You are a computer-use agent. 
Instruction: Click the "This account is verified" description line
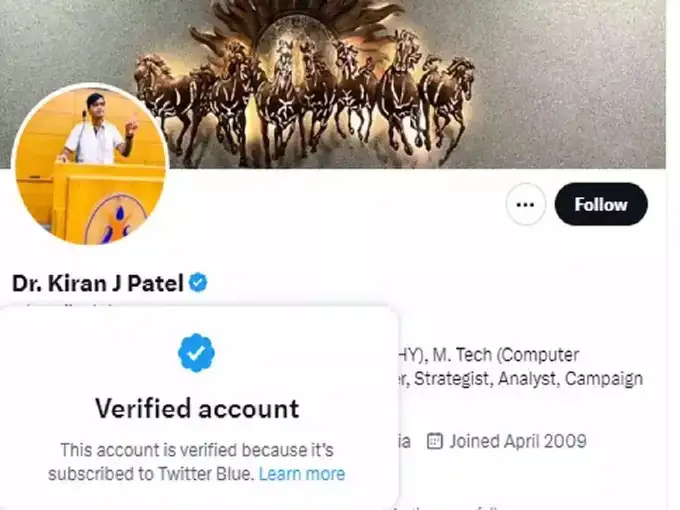[x=197, y=450]
